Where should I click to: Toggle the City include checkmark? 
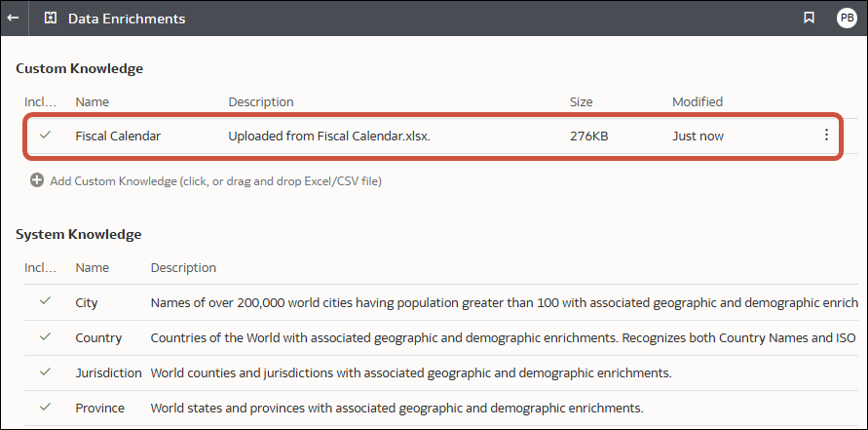tap(45, 302)
